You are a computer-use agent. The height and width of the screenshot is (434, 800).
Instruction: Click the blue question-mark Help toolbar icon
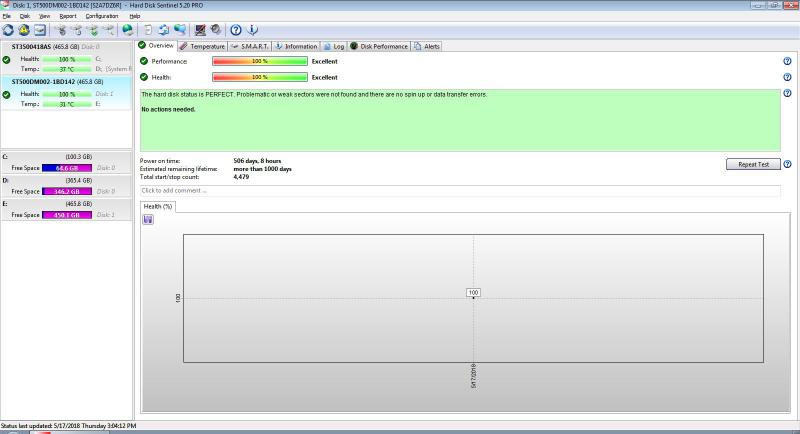point(236,30)
